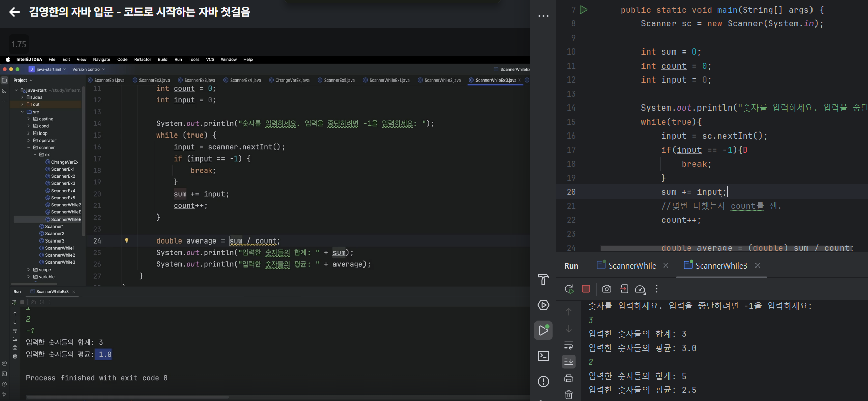This screenshot has width=868, height=401.
Task: Switch to ScannerEx1.java editor tab
Action: (106, 80)
